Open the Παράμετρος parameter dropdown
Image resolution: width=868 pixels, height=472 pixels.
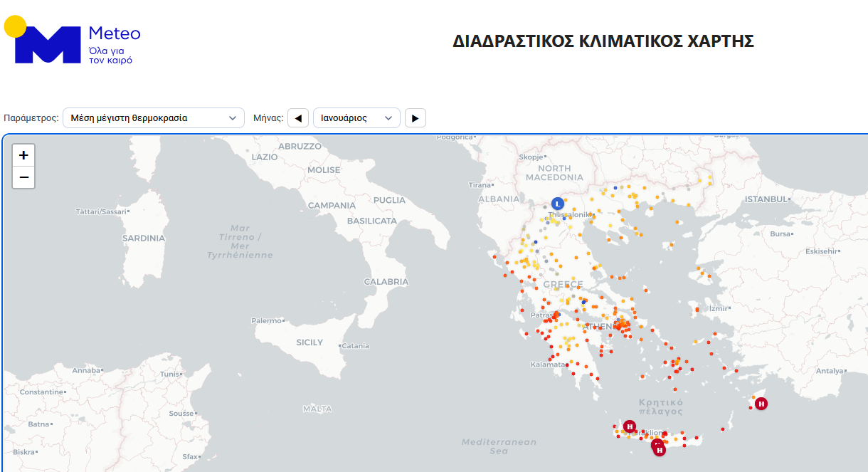point(153,118)
